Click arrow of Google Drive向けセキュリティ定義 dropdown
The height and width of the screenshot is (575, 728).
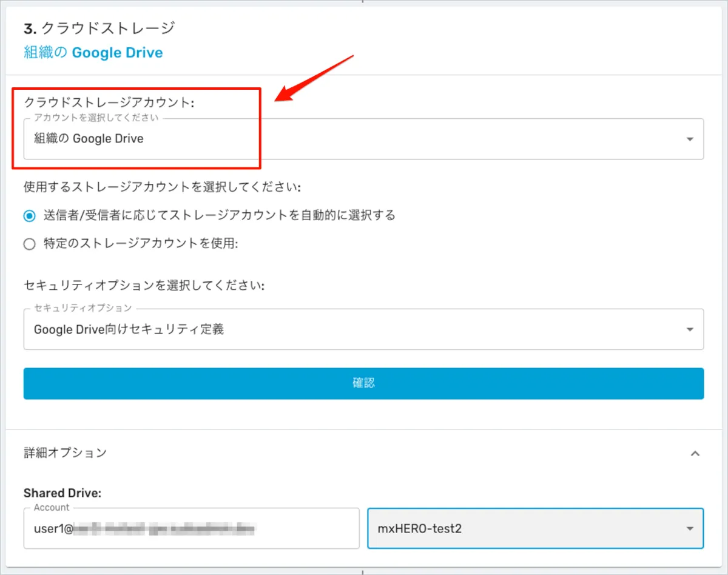(x=690, y=330)
